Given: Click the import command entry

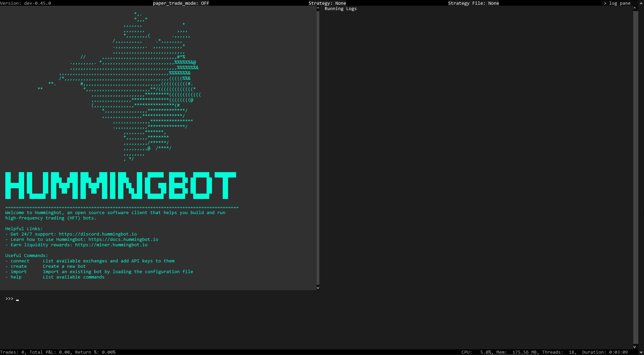Looking at the screenshot, I should point(18,272).
